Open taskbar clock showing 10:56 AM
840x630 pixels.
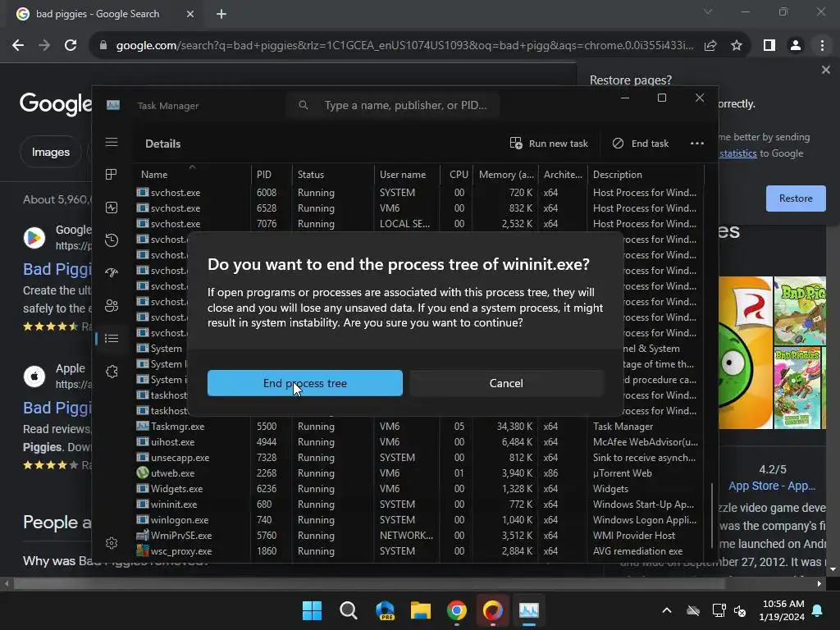782,610
